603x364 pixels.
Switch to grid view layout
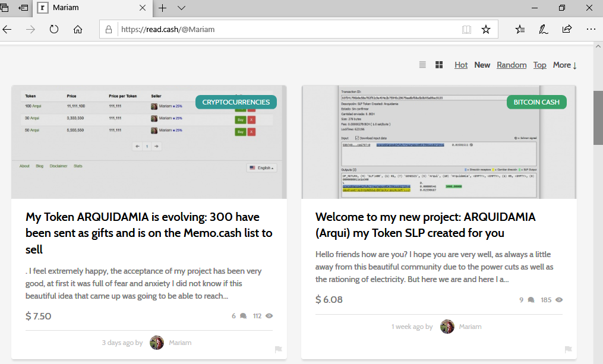click(439, 65)
